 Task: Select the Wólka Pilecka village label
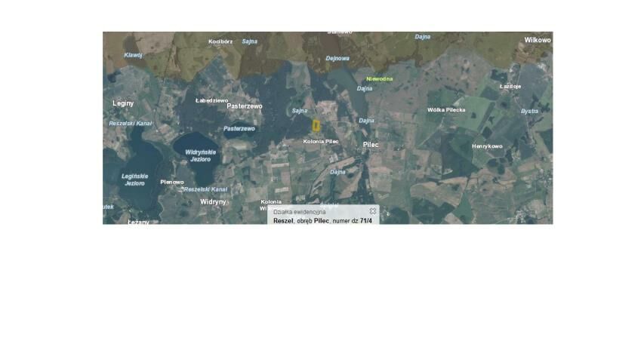tap(446, 110)
